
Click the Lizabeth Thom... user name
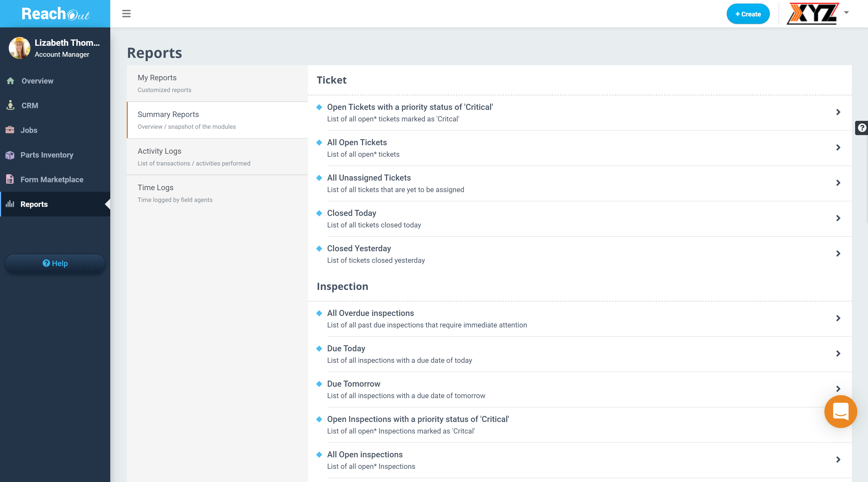pos(67,43)
